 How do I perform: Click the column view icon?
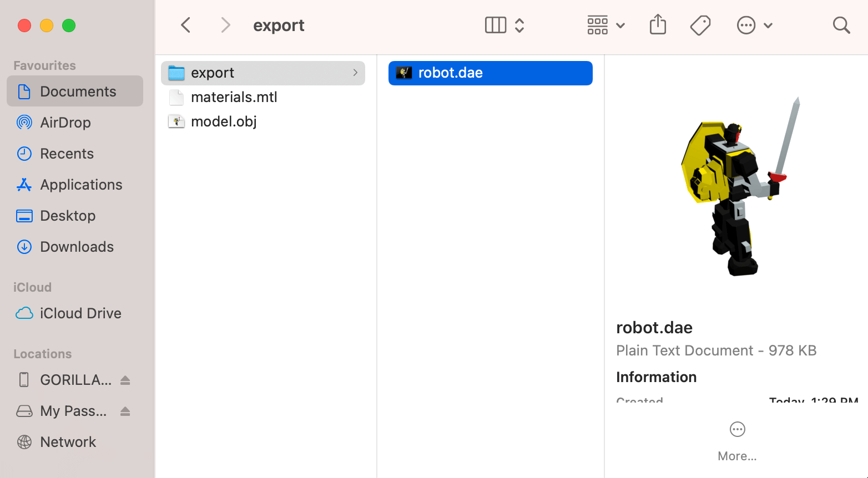[x=495, y=26]
